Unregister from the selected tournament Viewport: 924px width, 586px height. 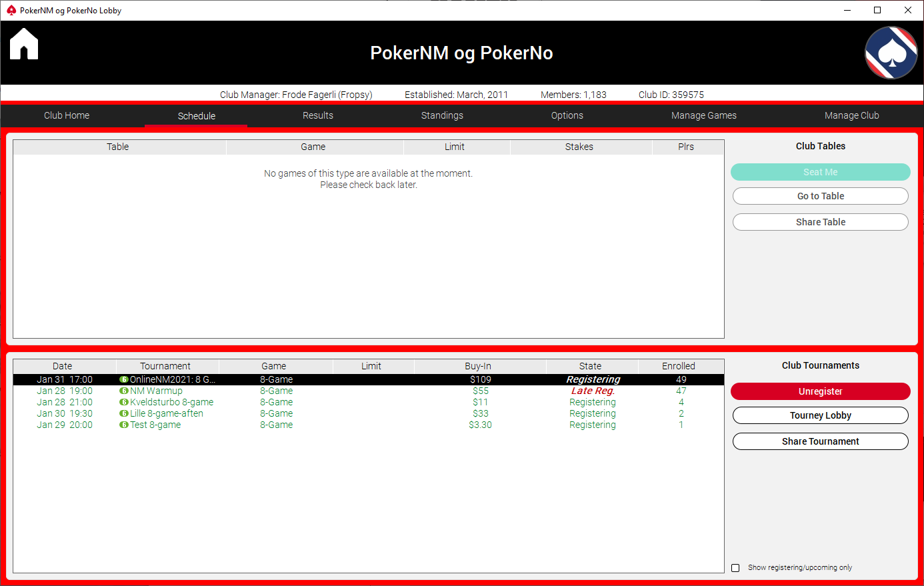point(821,391)
